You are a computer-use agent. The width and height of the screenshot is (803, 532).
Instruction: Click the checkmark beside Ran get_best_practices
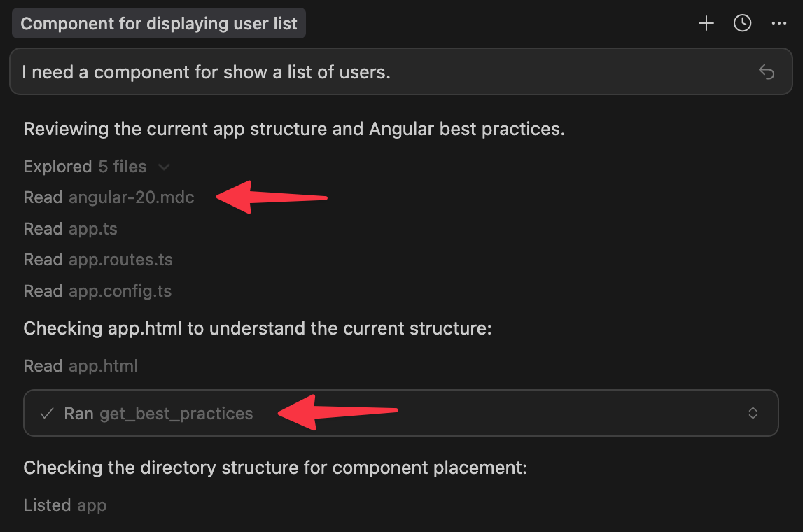click(46, 413)
